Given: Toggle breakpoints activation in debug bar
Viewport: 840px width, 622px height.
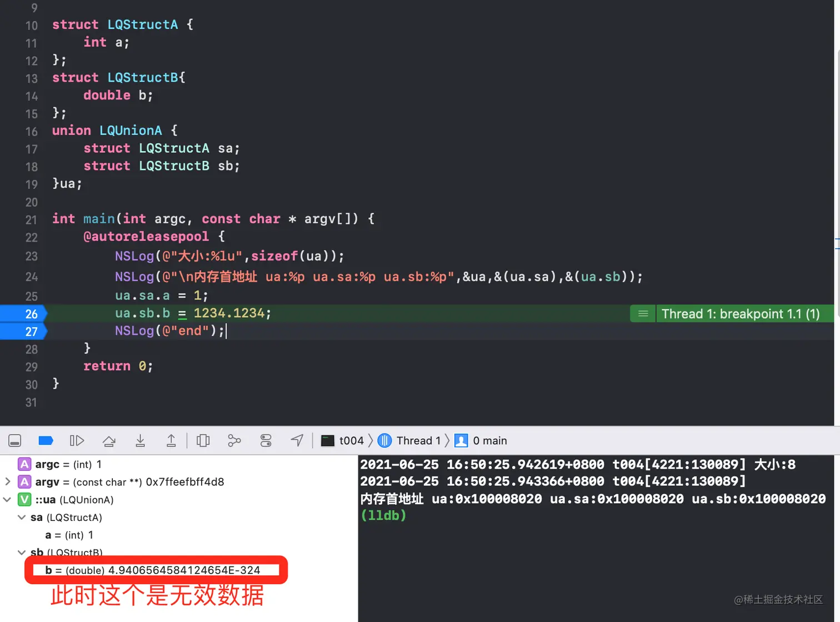Looking at the screenshot, I should click(46, 440).
